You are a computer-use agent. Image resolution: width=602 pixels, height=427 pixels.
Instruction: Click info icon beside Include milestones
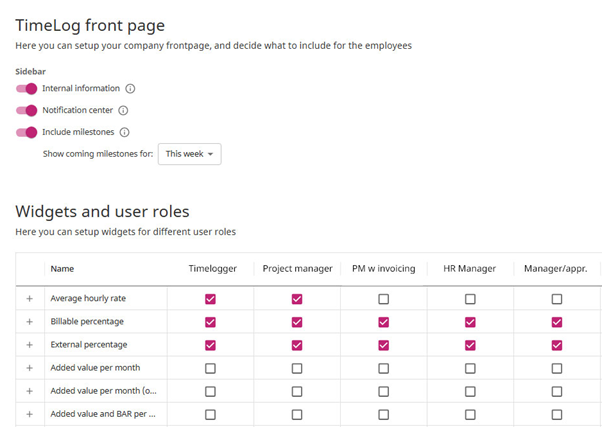pyautogui.click(x=124, y=132)
